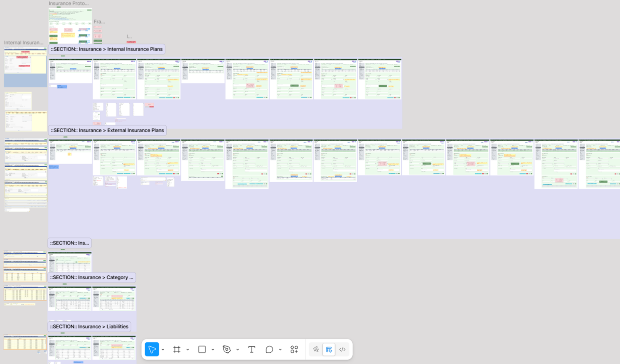Select the Frame tool
The width and height of the screenshot is (620, 364).
click(177, 349)
